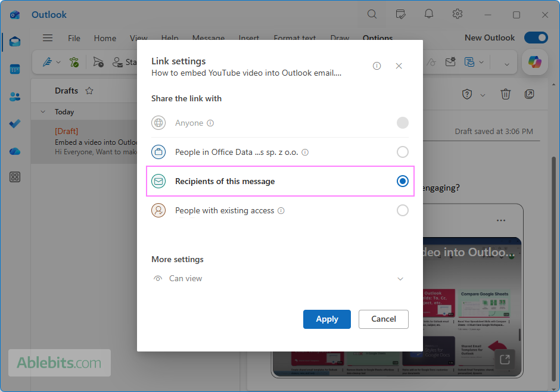Select the People in Office Data radio button
The image size is (560, 392).
[403, 152]
